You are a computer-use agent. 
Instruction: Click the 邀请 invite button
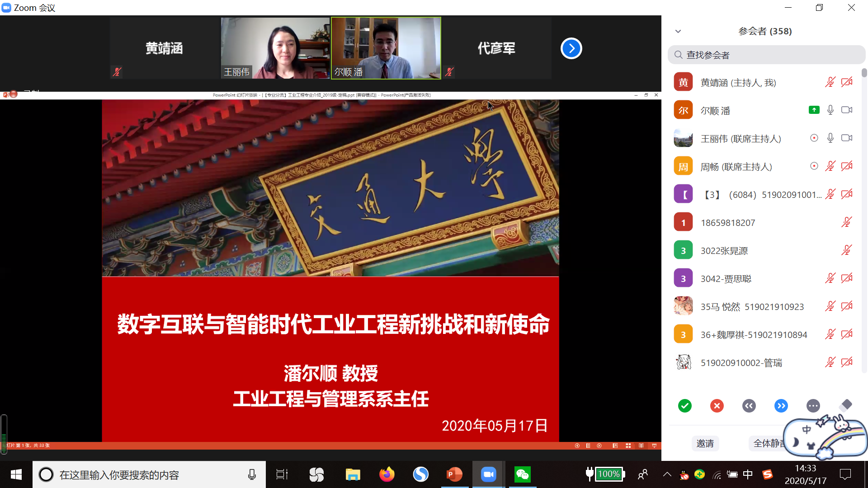[705, 443]
